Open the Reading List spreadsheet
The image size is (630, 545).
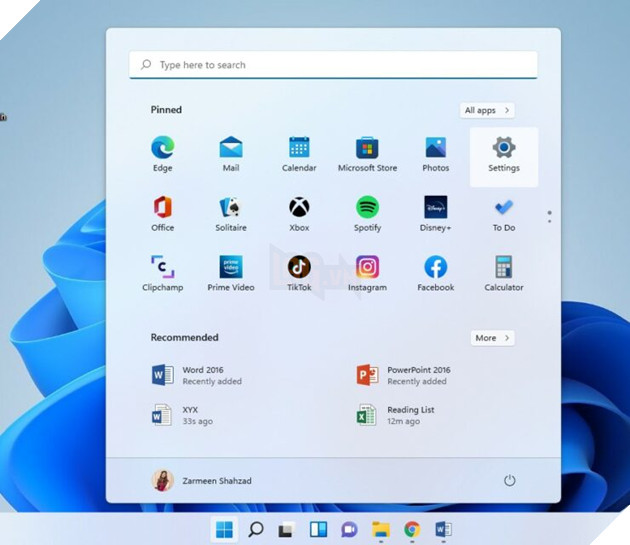(396, 415)
